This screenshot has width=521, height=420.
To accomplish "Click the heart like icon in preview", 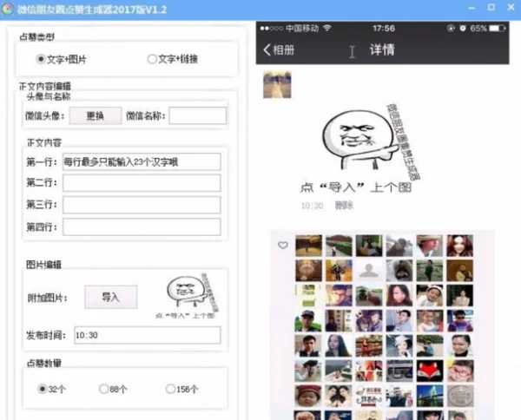I will pos(283,245).
